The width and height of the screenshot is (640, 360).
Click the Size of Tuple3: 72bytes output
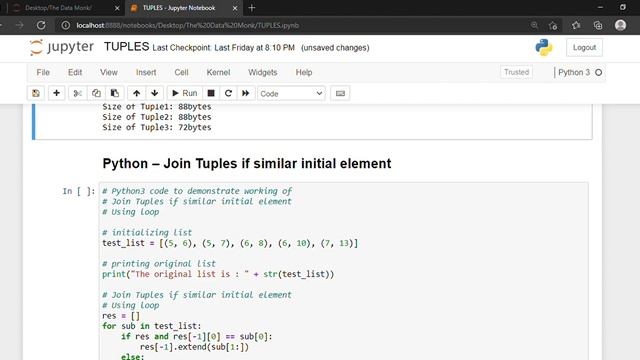coord(157,127)
